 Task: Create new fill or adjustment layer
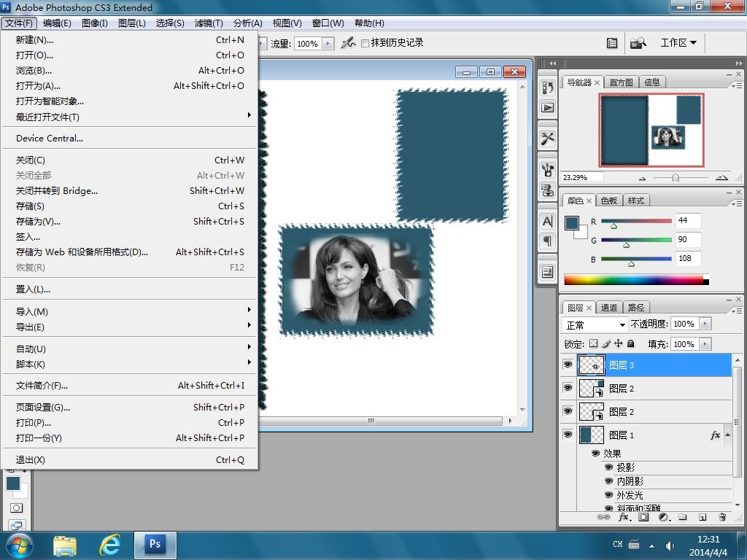coord(665,517)
